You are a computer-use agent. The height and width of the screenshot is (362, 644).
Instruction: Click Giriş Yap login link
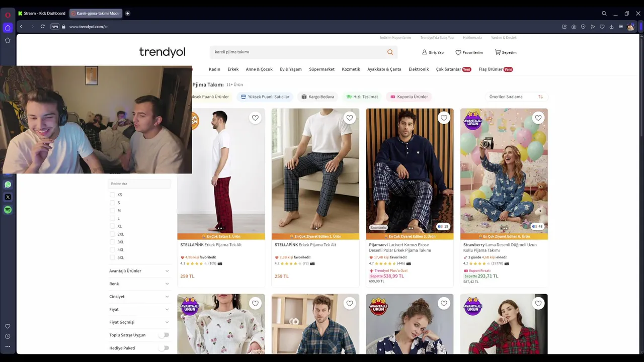pos(433,52)
